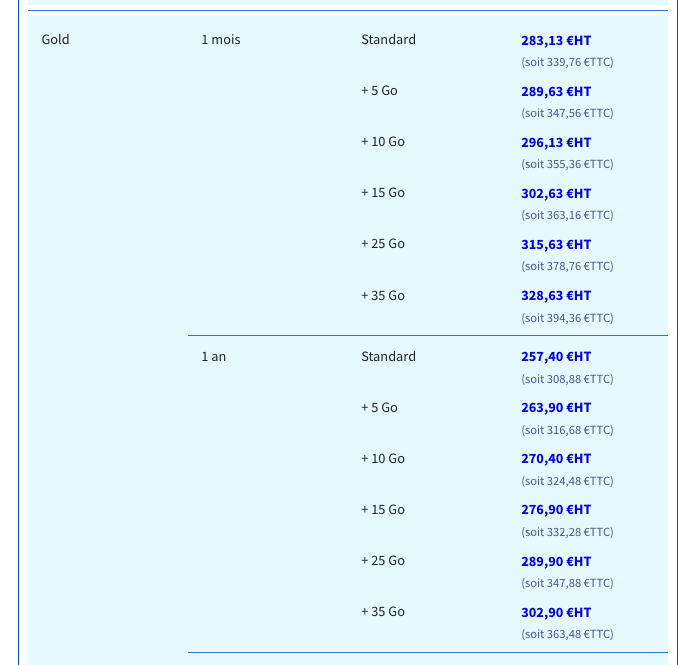Select the 263,90 €HT price
The width and height of the screenshot is (688, 665).
tap(555, 408)
